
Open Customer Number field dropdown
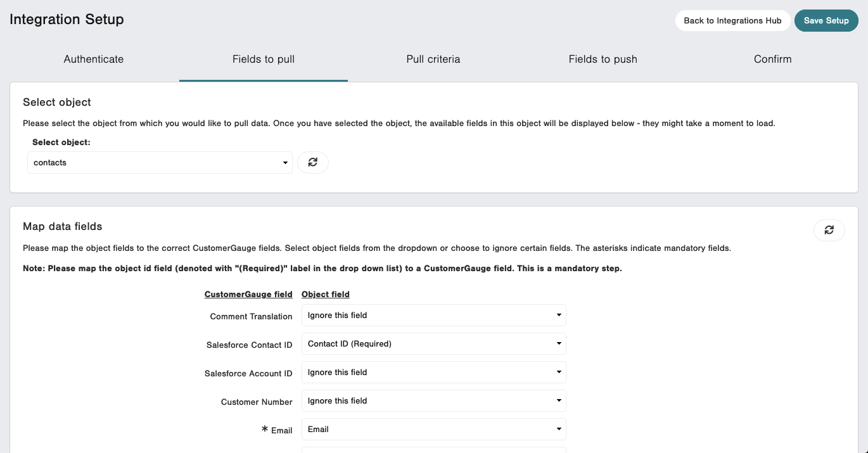coord(434,400)
